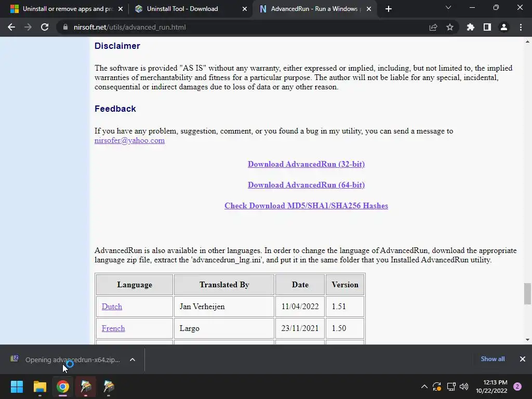
Task: Select the Date column header
Action: (300, 285)
